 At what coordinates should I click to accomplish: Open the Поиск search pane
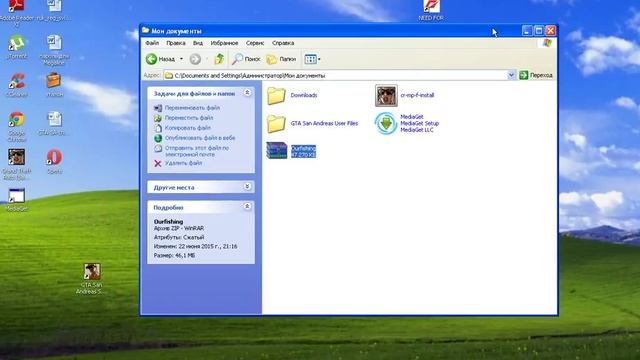point(246,59)
